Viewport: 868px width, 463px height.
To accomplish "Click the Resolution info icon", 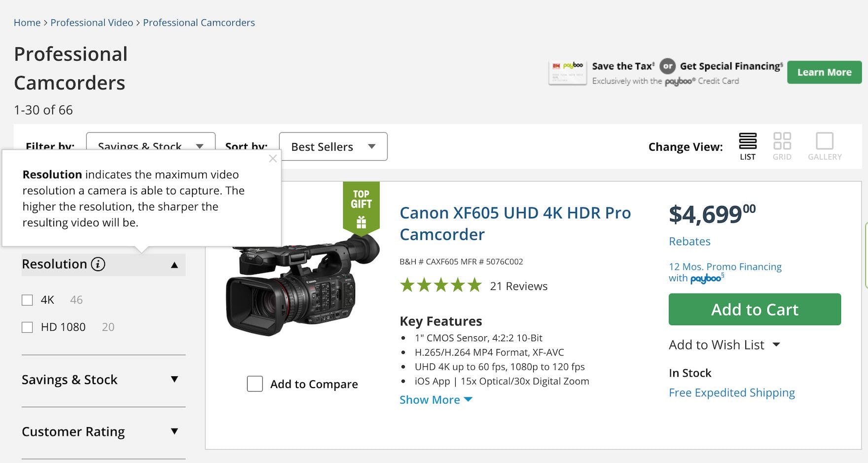I will [x=98, y=264].
